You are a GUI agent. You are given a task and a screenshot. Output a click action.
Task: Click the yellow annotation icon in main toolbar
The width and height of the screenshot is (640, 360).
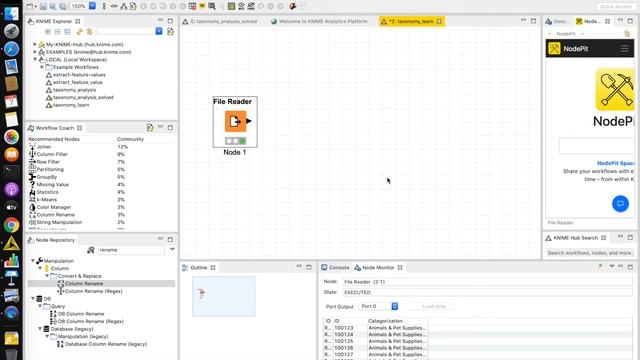click(202, 6)
